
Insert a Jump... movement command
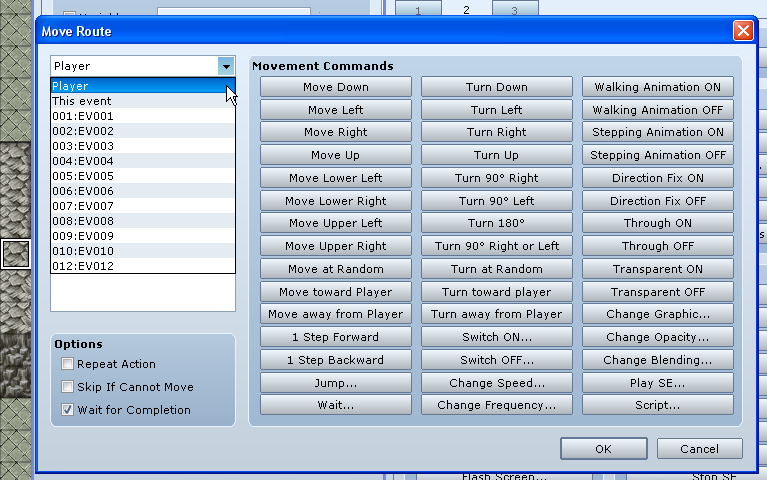coord(336,383)
